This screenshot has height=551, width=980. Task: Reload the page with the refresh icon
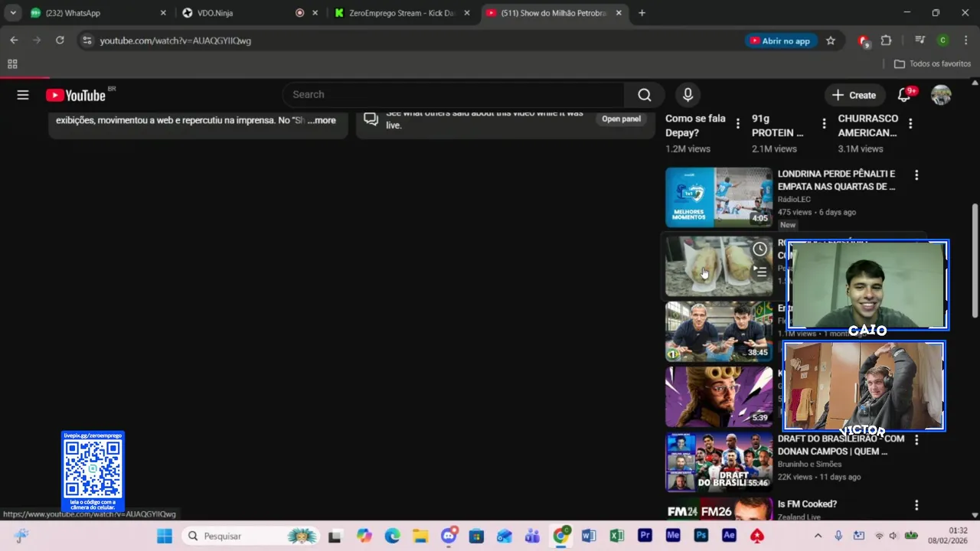60,41
